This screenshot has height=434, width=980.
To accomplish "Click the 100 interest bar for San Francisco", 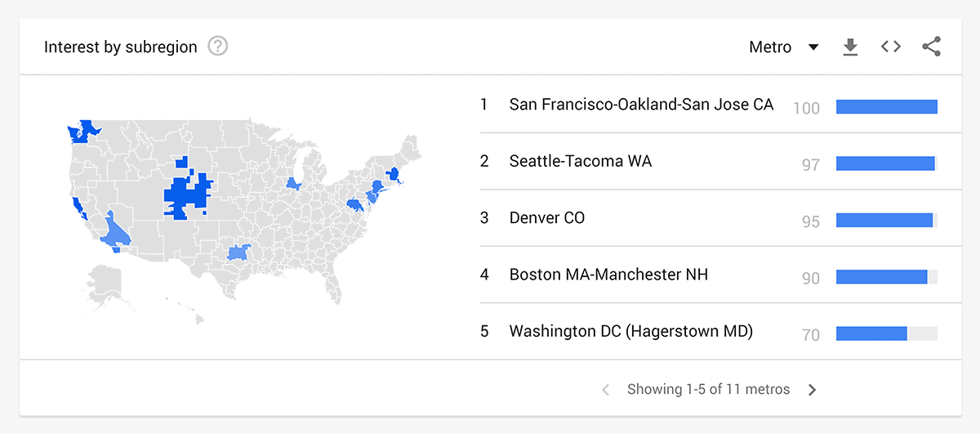I will click(x=887, y=107).
